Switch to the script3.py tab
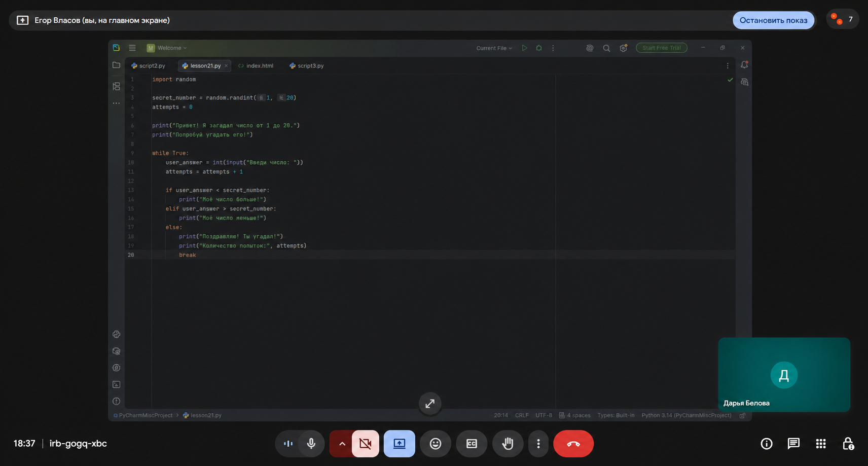 [x=307, y=65]
